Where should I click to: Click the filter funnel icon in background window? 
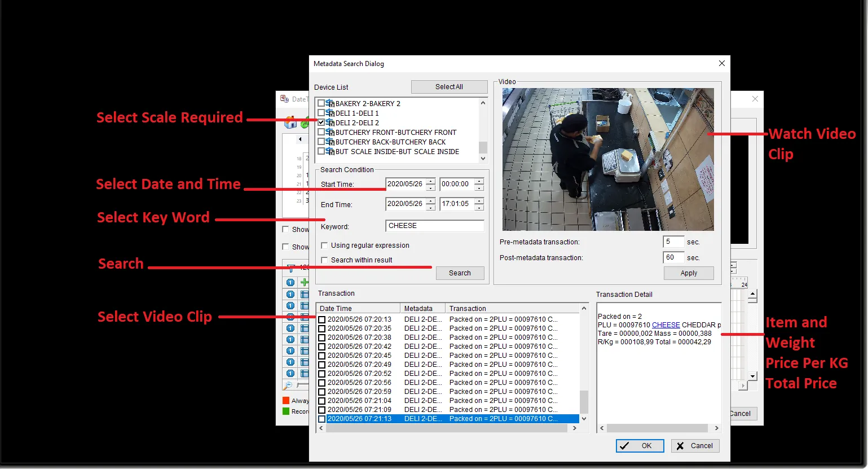pyautogui.click(x=291, y=268)
